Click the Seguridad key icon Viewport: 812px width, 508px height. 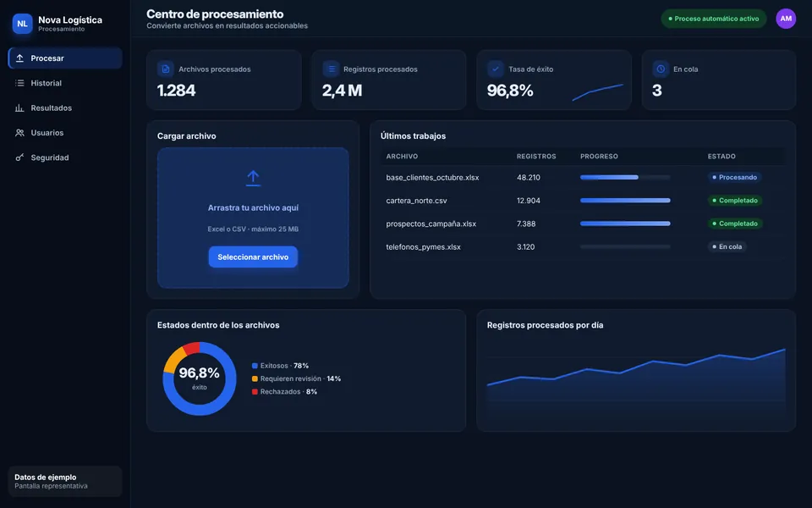click(19, 157)
